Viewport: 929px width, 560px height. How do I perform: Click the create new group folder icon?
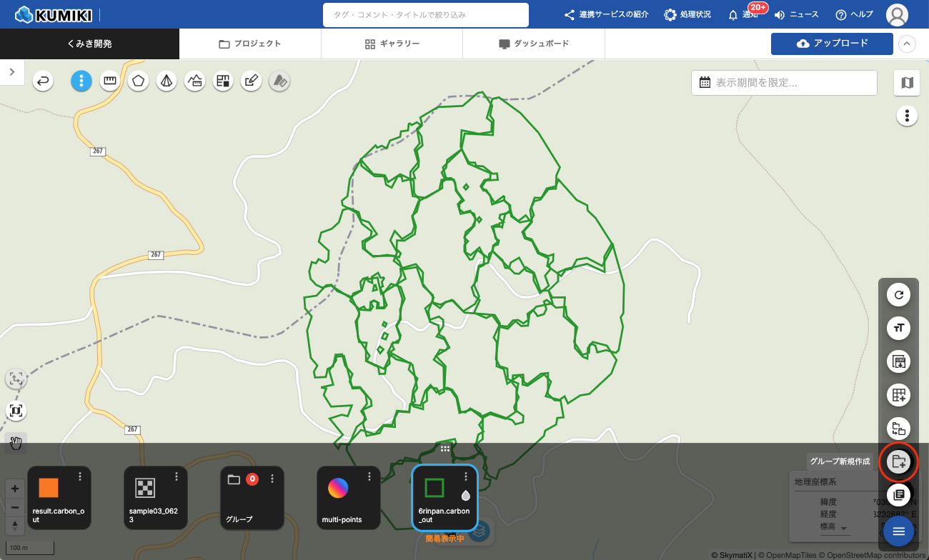click(x=898, y=461)
